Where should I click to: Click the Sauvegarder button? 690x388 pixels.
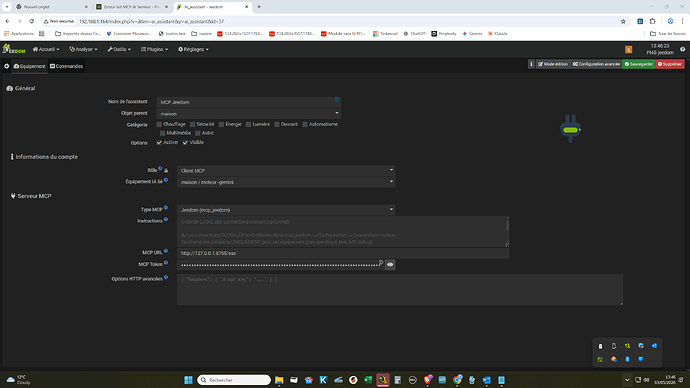point(639,64)
